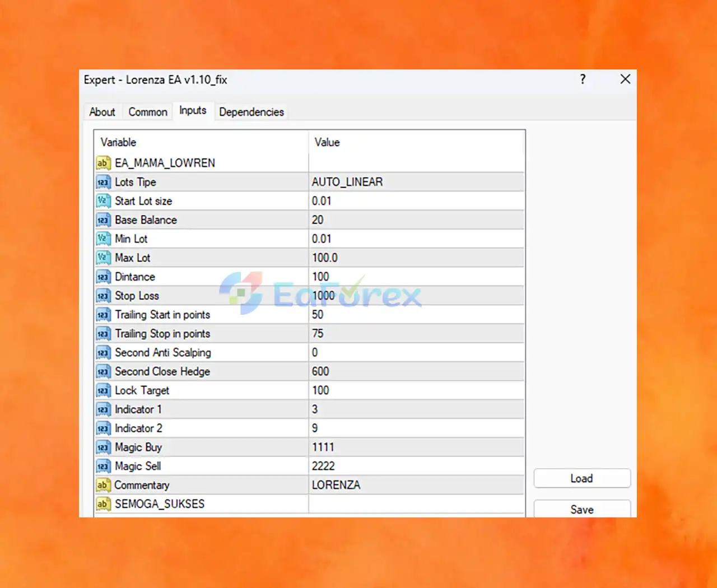Click the integer icon beside Indicator 2
The width and height of the screenshot is (717, 588).
coord(103,428)
